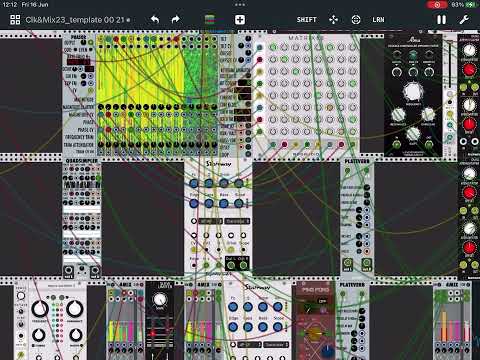The image size is (480, 360).
Task: Adjust the large white frequency knob
Action: (x=413, y=91)
